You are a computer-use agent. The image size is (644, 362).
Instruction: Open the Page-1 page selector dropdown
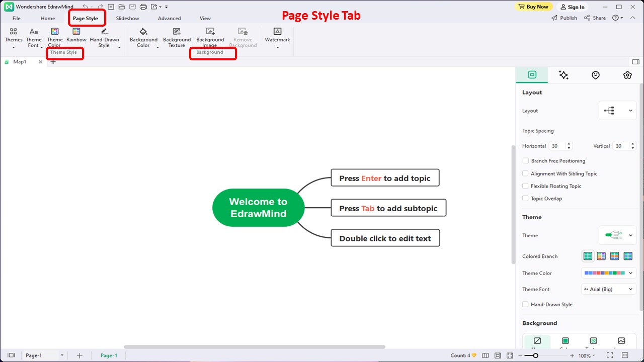click(x=62, y=355)
